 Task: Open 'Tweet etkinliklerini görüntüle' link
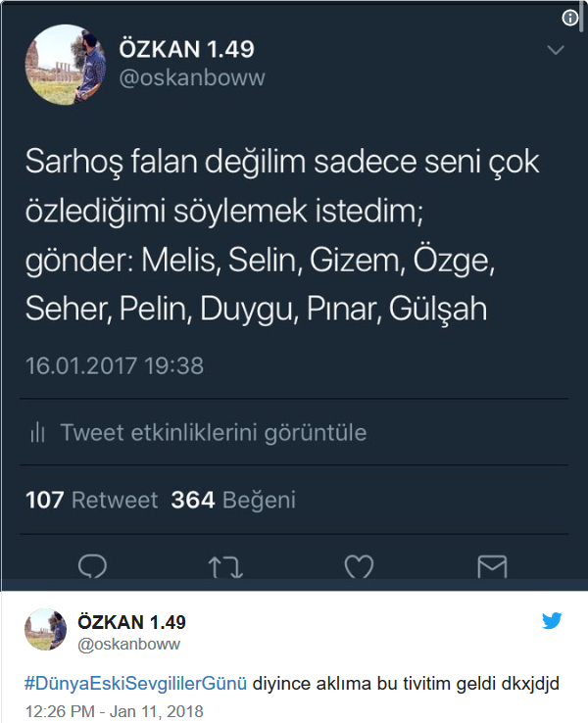point(214,432)
